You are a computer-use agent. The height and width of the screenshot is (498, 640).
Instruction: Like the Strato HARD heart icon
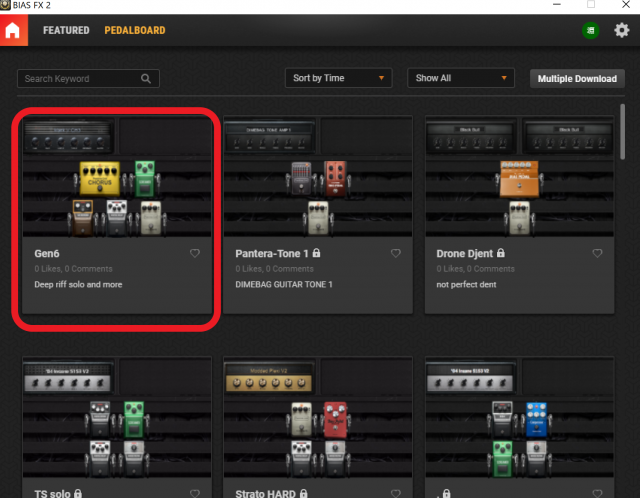(396, 493)
